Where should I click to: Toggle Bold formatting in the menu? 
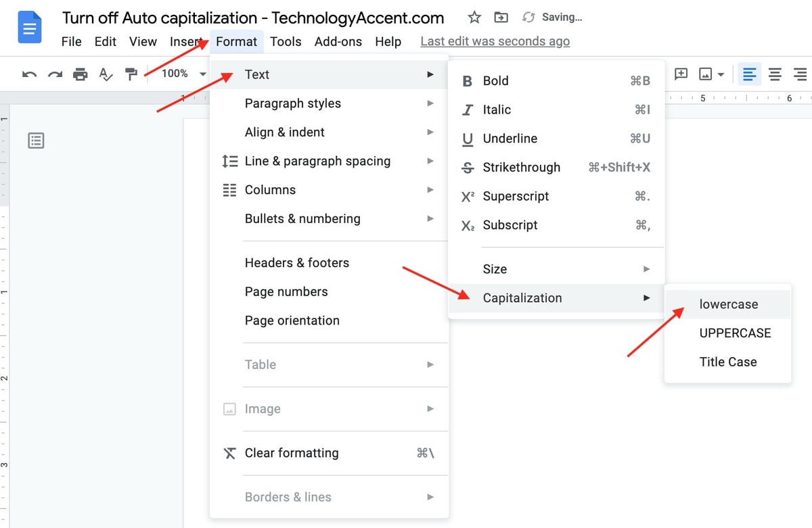[495, 80]
